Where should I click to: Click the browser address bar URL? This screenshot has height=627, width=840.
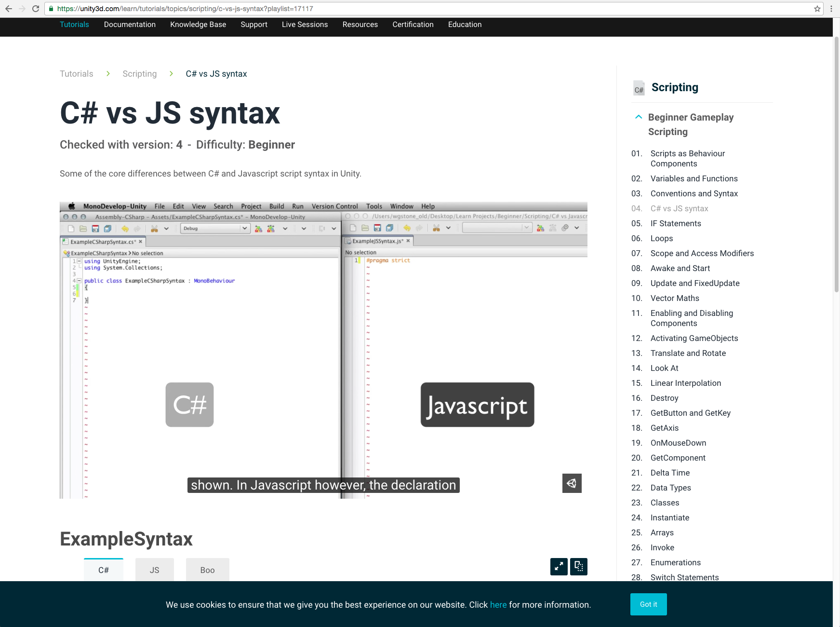[x=185, y=9]
